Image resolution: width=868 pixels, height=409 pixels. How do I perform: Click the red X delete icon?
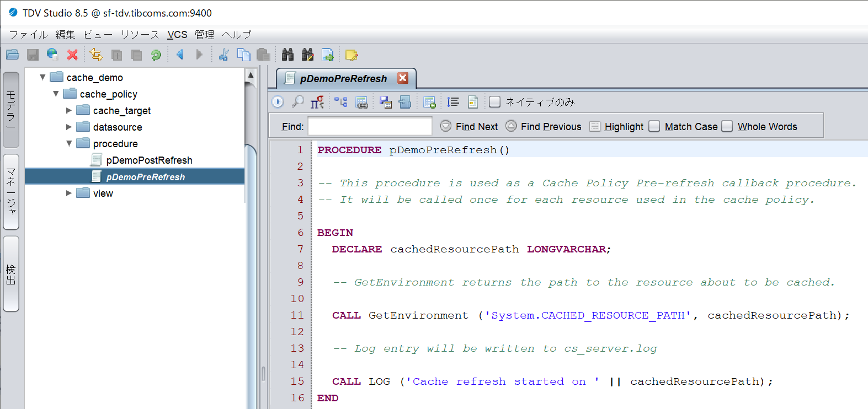click(x=72, y=55)
